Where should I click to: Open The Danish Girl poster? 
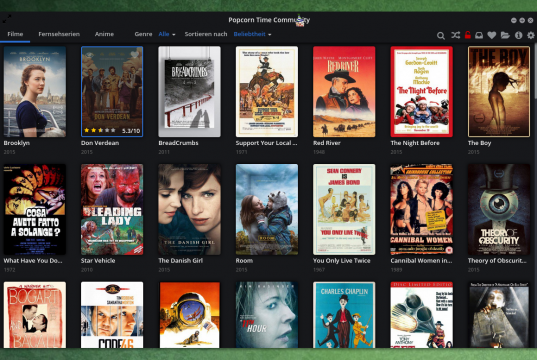coord(189,209)
